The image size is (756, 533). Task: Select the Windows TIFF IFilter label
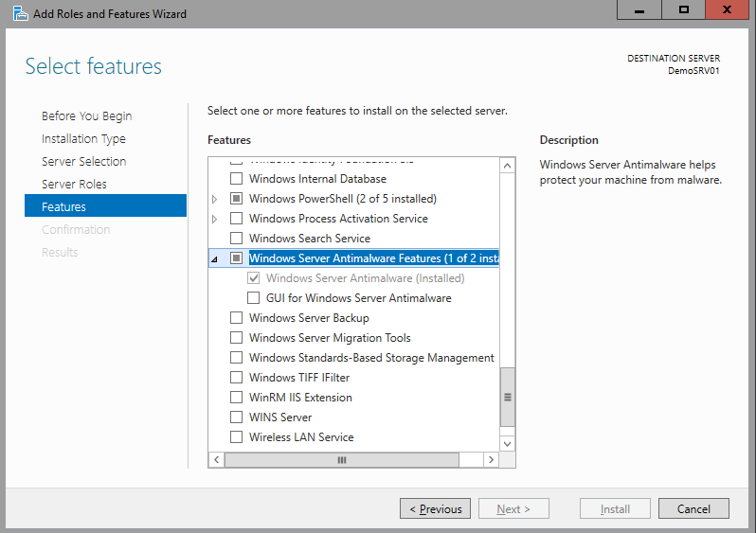pyautogui.click(x=299, y=378)
